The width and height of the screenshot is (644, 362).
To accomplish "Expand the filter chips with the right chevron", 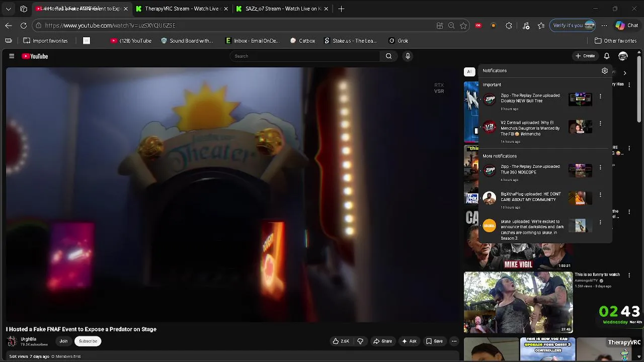I will tap(625, 73).
